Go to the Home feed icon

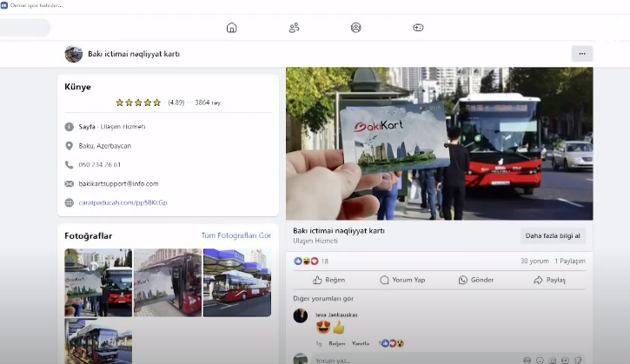click(232, 28)
